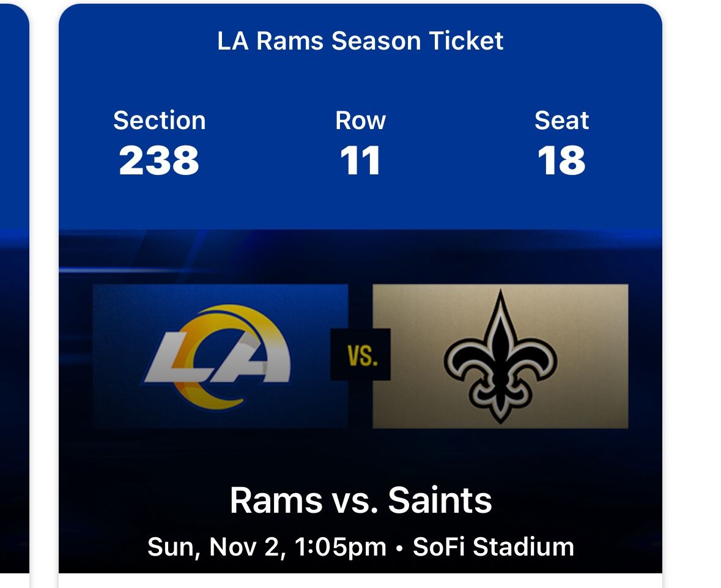721x588 pixels.
Task: Select Section 238 on the ticket
Action: point(160,160)
